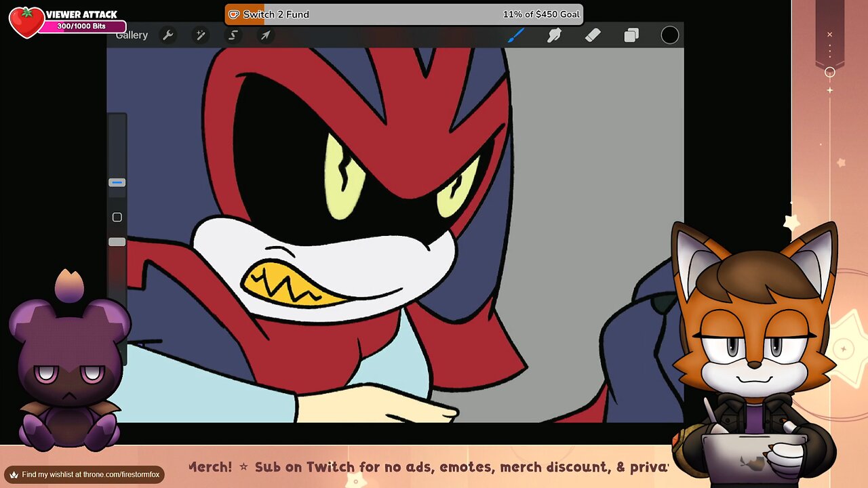The image size is (868, 488).
Task: Adjust the brush opacity slider handle
Action: pos(117,242)
